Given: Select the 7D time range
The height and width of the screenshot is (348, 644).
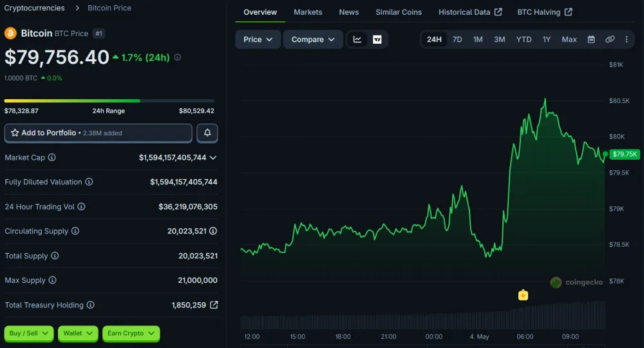Looking at the screenshot, I should 457,39.
